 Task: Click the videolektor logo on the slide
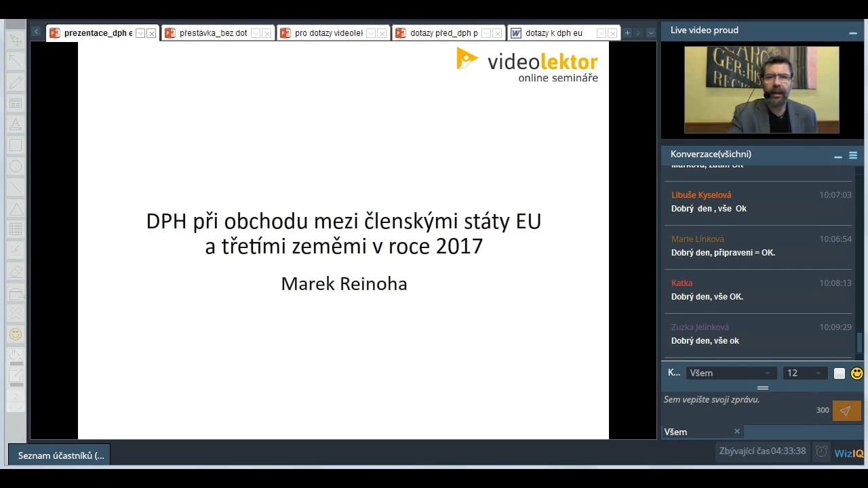pos(527,65)
